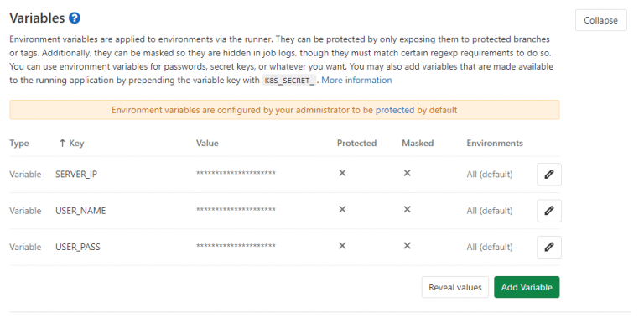Click the Masked X mark for SERVER_IP
Screen dimensions: 644x319
[407, 173]
